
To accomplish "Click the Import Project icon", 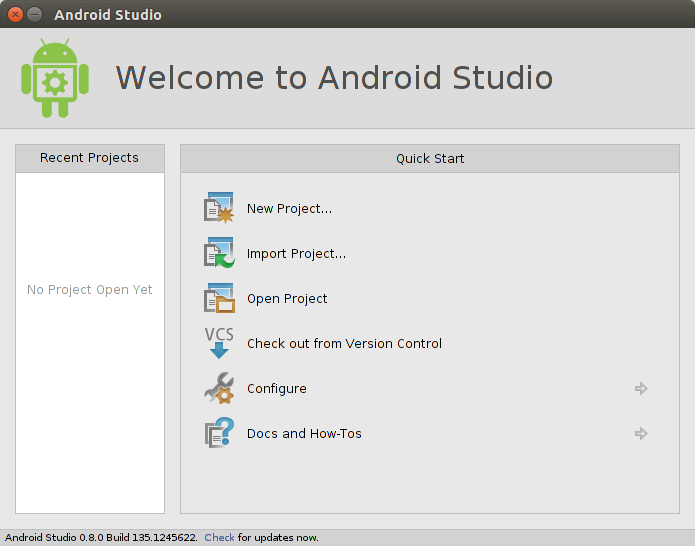I will 218,253.
